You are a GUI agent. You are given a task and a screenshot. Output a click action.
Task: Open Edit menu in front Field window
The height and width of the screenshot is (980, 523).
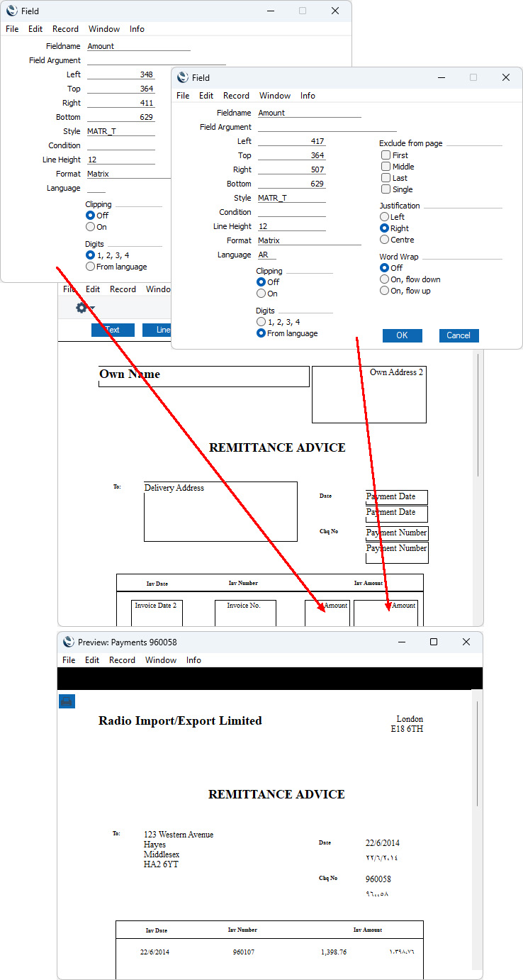point(206,96)
